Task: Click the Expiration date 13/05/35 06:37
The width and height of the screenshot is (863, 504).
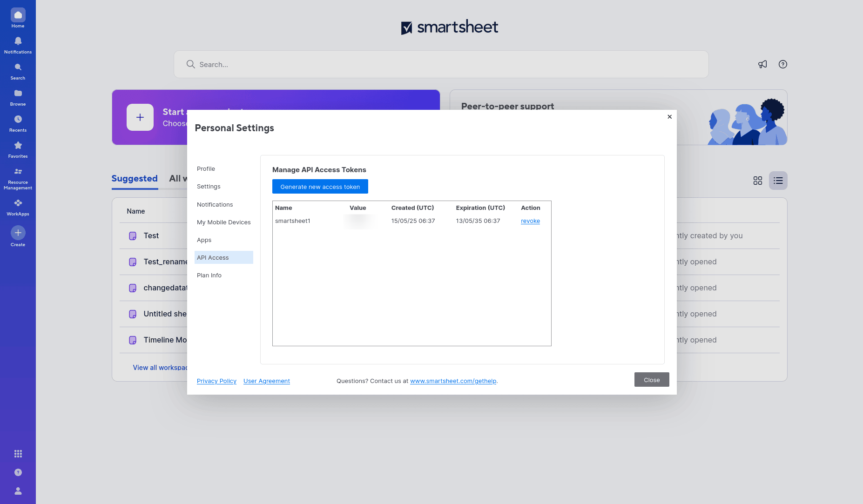Action: pos(478,221)
